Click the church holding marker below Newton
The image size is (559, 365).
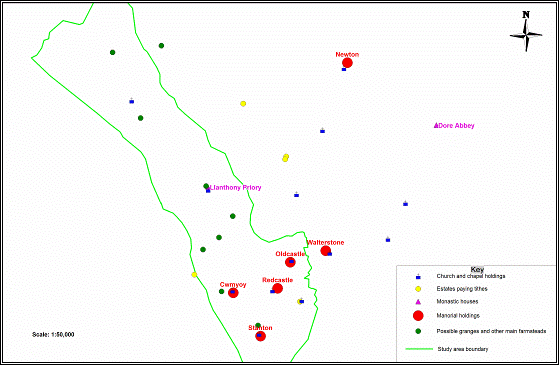(344, 69)
